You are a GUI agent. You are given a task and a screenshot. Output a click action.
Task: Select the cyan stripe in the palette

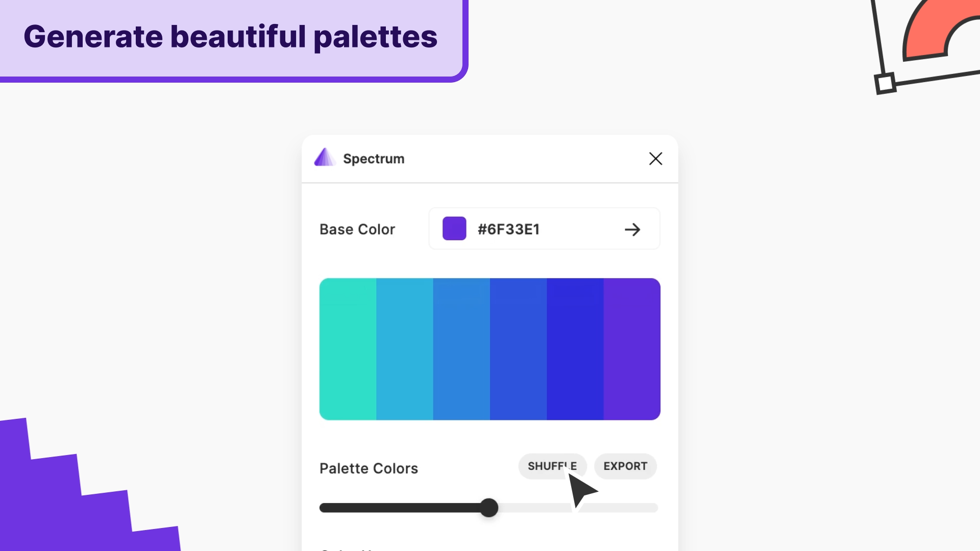(405, 349)
